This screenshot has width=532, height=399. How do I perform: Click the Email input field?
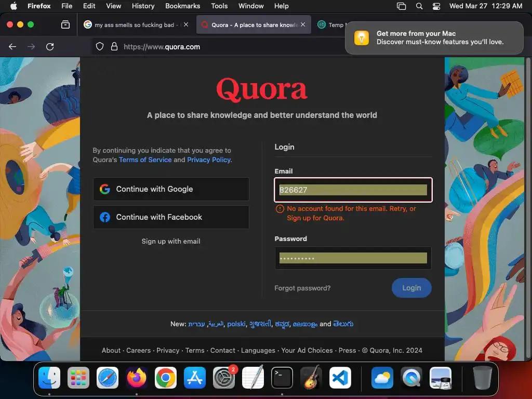point(353,190)
